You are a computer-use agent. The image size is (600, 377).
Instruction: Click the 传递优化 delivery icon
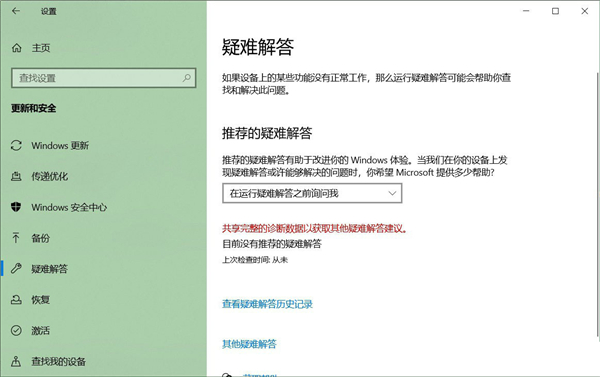point(16,176)
